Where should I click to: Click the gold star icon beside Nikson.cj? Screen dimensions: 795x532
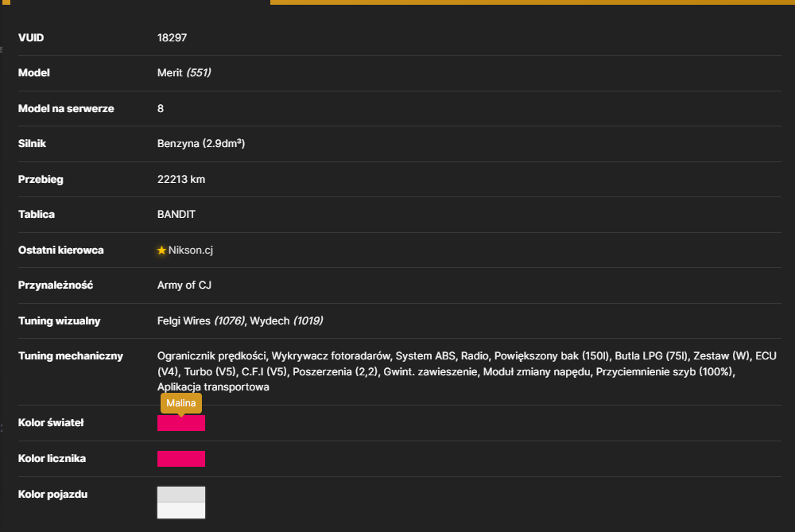[161, 250]
